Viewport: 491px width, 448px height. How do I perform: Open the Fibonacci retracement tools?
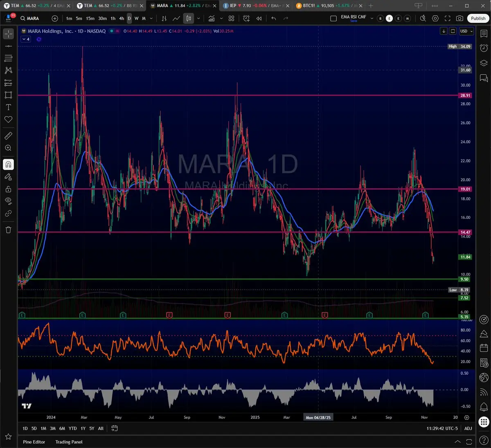[x=8, y=59]
